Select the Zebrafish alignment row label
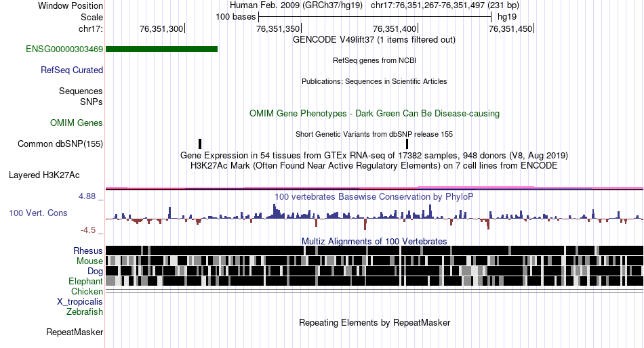Screen dimensions: 644x348 coord(85,312)
